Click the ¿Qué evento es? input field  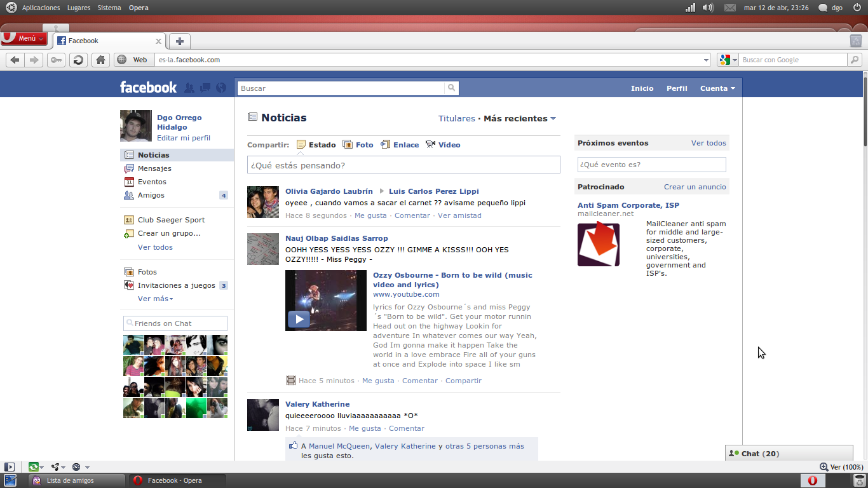(651, 165)
